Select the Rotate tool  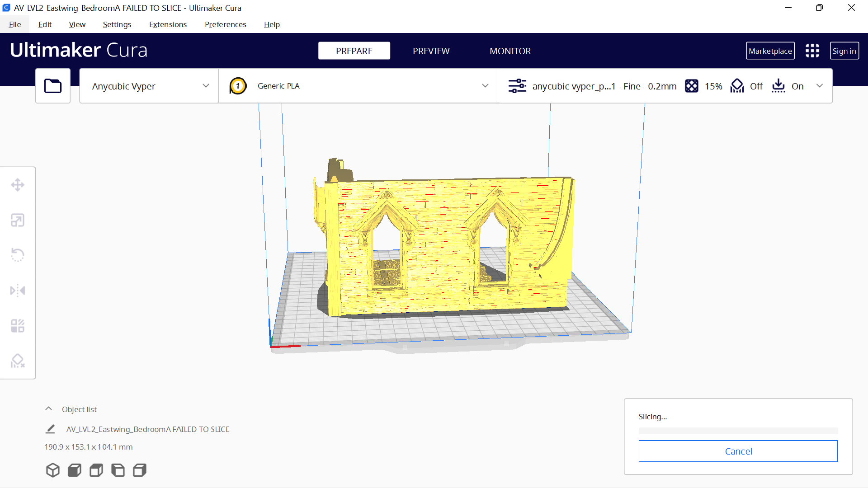click(x=18, y=255)
